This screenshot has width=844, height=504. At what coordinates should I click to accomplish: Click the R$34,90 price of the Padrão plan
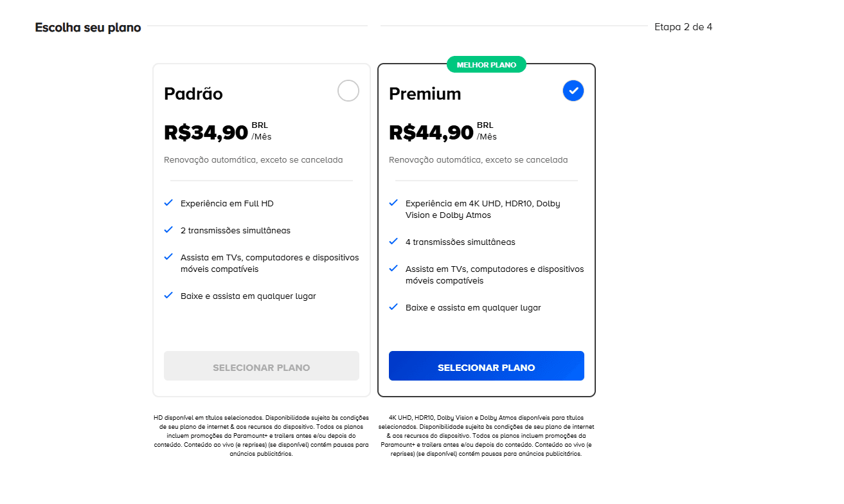click(206, 132)
